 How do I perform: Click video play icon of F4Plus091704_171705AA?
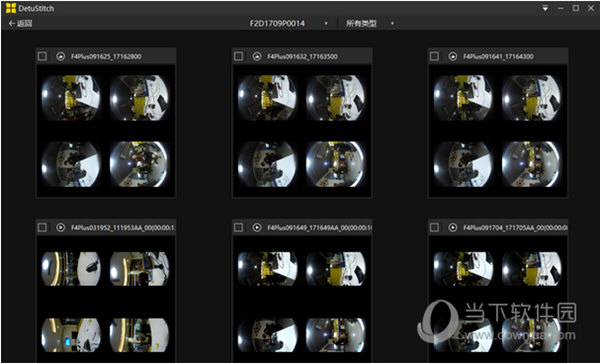click(453, 227)
